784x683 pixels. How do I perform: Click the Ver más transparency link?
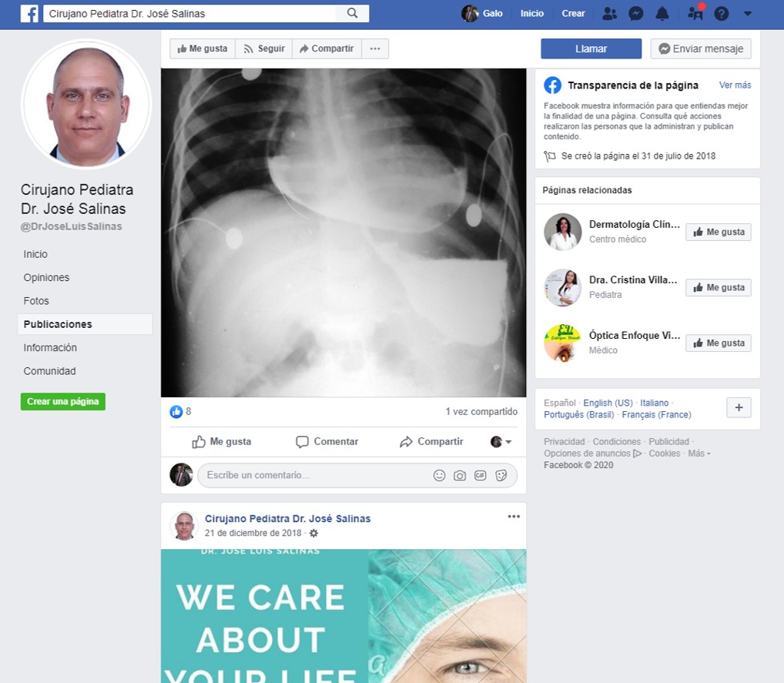(735, 85)
